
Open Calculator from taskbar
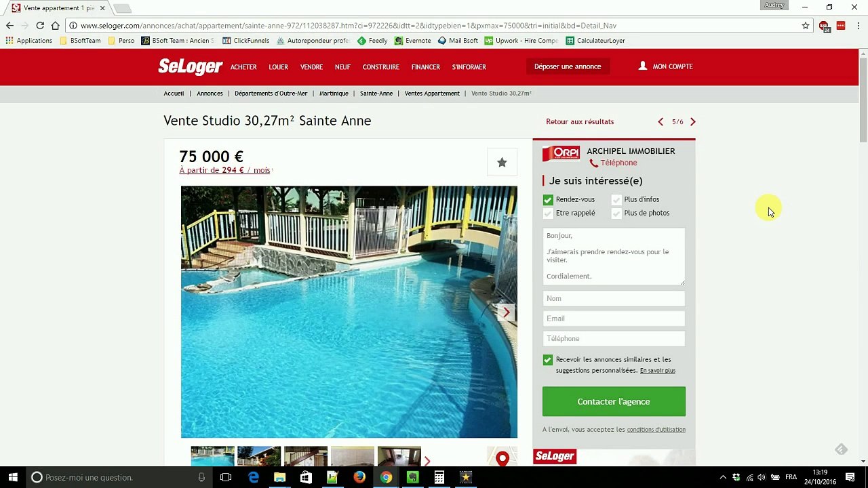coord(439,477)
